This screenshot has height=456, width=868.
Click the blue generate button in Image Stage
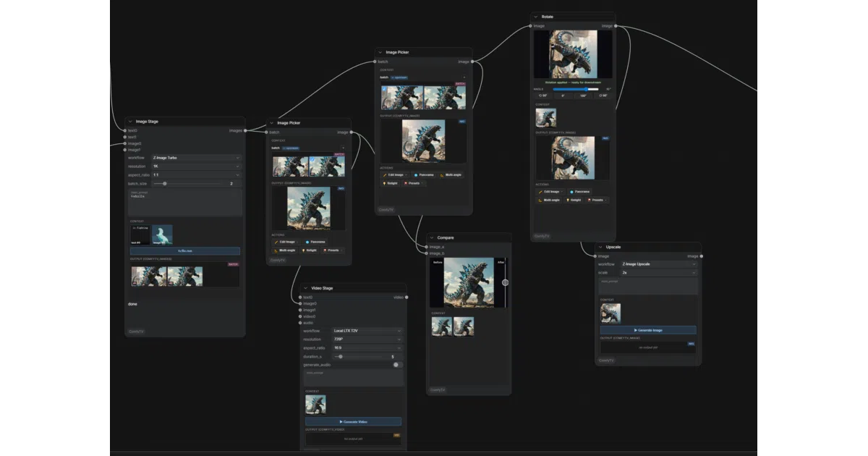(185, 250)
